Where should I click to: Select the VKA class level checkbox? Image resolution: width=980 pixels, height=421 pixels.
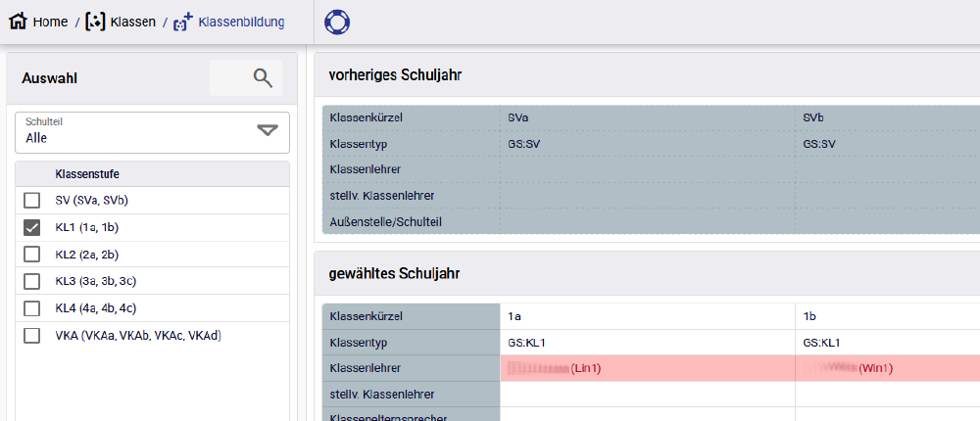[32, 336]
